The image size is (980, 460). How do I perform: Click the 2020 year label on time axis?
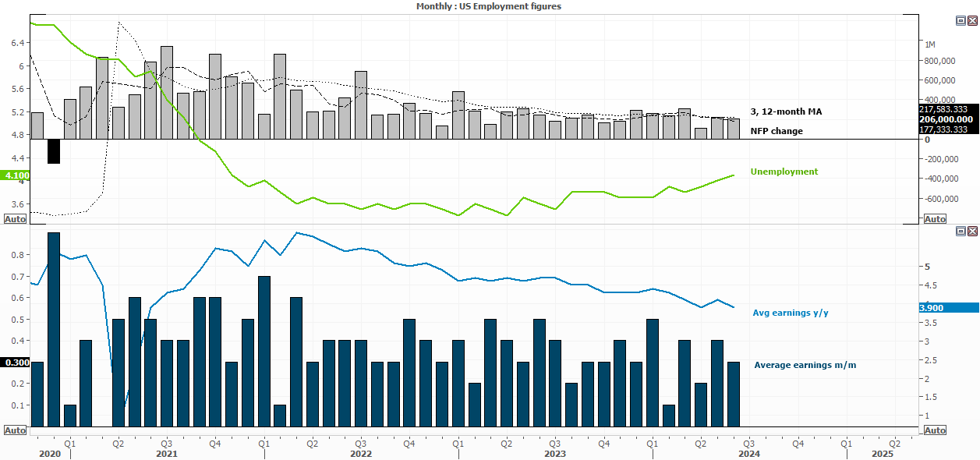coord(49,453)
